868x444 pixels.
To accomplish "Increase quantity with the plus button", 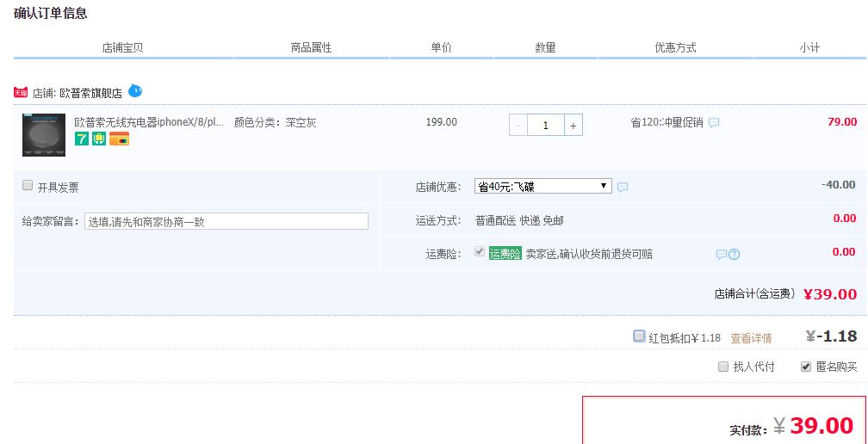I will point(573,125).
